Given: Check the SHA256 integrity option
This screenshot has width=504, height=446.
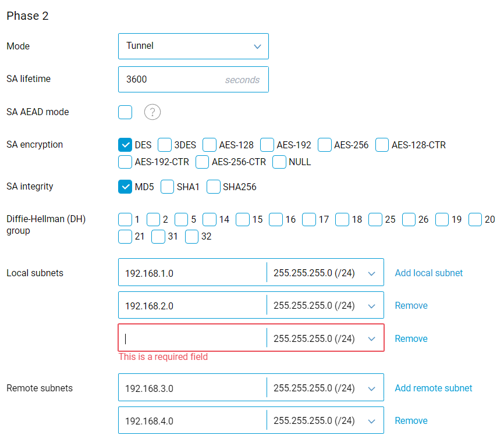Looking at the screenshot, I should (214, 187).
